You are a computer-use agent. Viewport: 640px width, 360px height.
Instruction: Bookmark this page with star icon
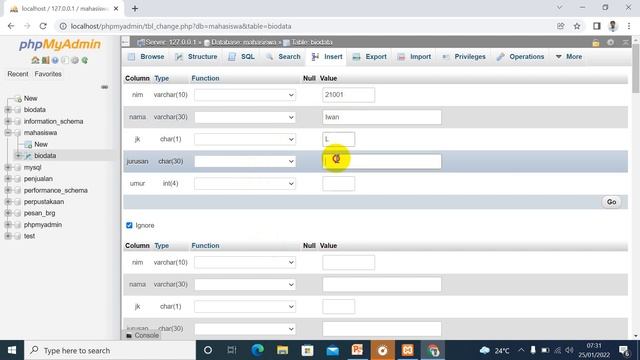(x=577, y=26)
